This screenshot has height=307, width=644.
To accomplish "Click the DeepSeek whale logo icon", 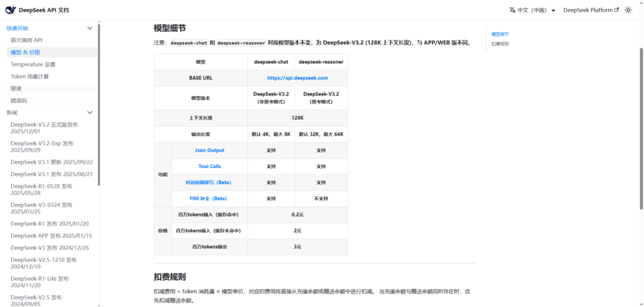I will (x=11, y=10).
